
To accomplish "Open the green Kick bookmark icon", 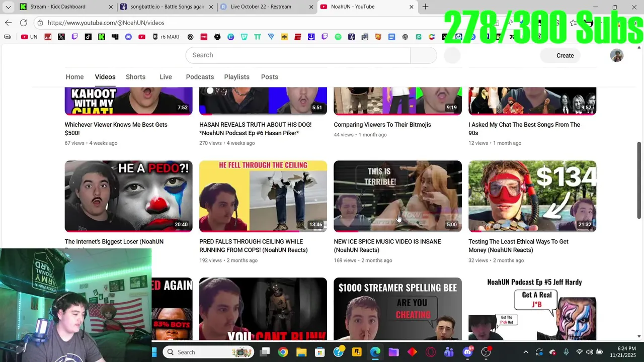I will point(102,37).
